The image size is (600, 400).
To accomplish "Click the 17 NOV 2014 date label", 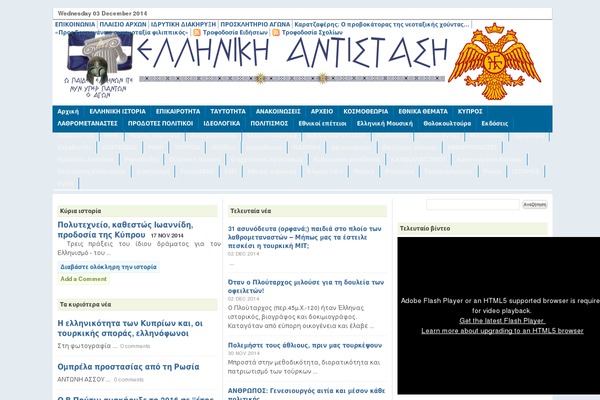I will (x=167, y=236).
